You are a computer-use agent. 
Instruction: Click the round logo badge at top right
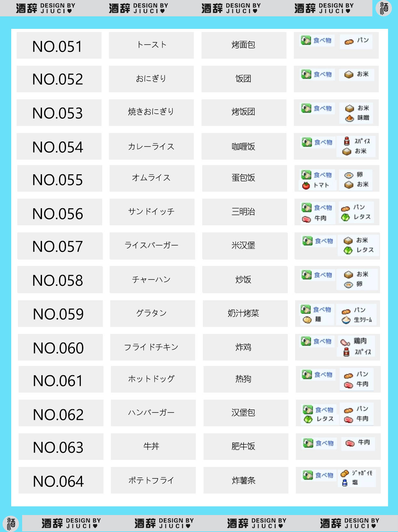click(384, 8)
